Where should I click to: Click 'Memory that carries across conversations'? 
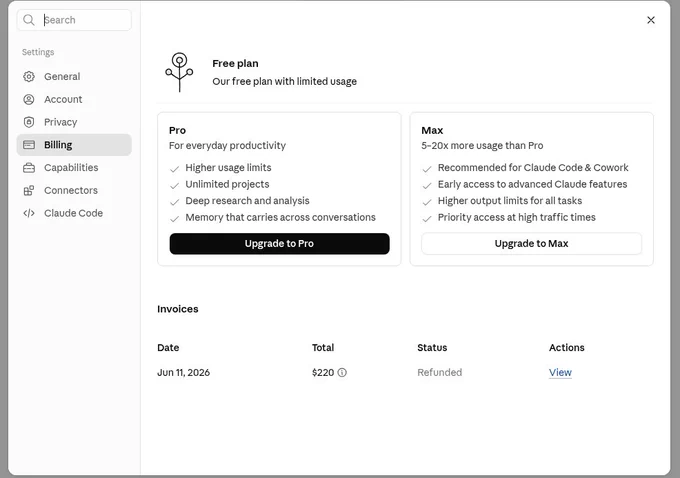pyautogui.click(x=280, y=217)
